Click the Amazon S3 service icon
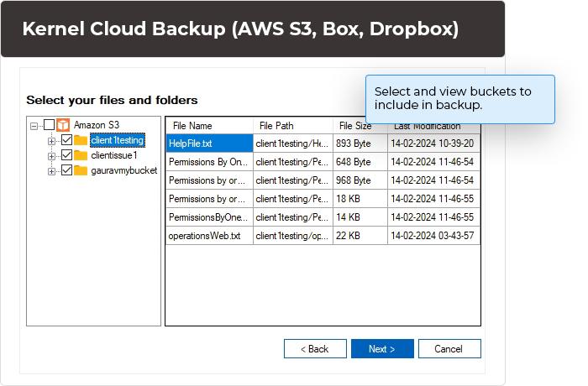 point(63,125)
